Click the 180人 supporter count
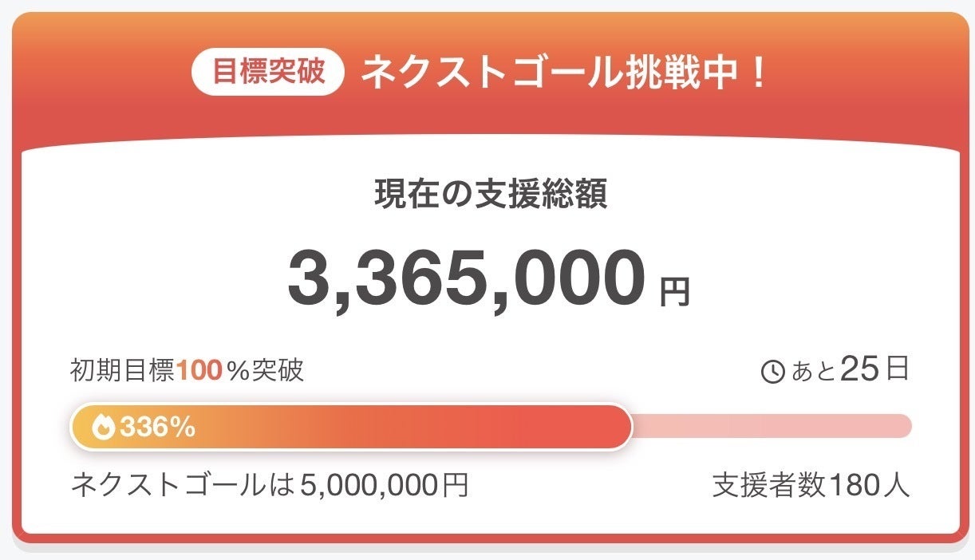This screenshot has height=560, width=975. (x=869, y=485)
